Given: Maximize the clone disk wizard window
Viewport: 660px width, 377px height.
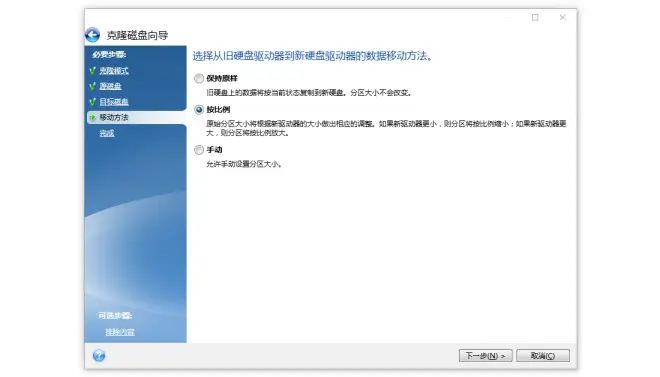Looking at the screenshot, I should tap(535, 17).
